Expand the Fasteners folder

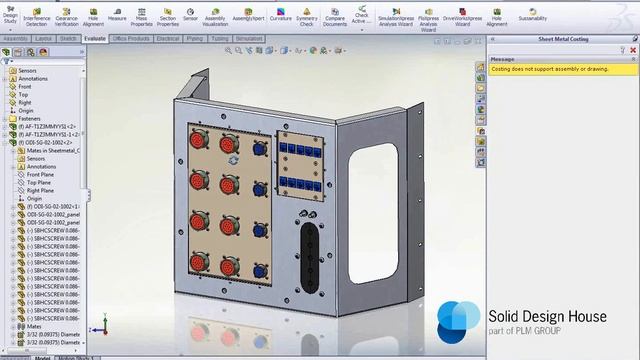pyautogui.click(x=5, y=119)
